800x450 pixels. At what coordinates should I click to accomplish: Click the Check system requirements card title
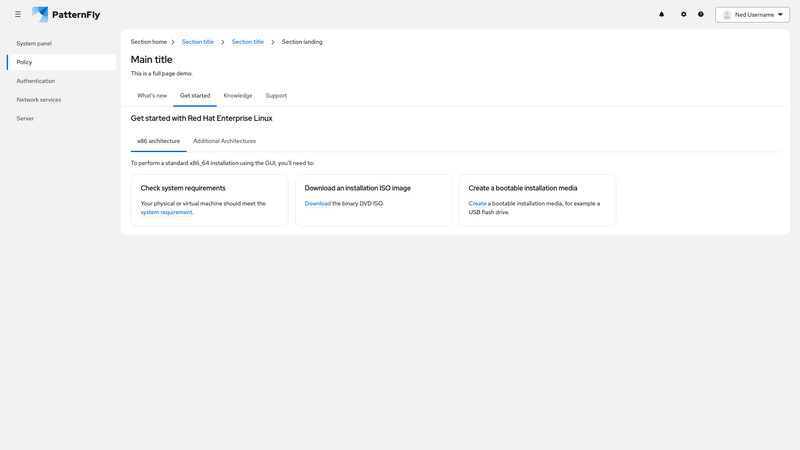(x=183, y=188)
